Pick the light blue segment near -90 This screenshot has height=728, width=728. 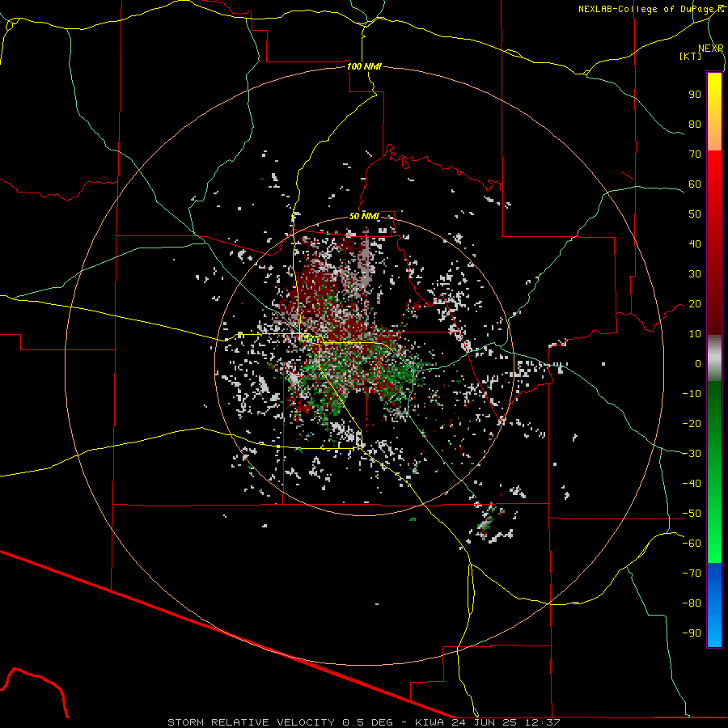coord(714,632)
